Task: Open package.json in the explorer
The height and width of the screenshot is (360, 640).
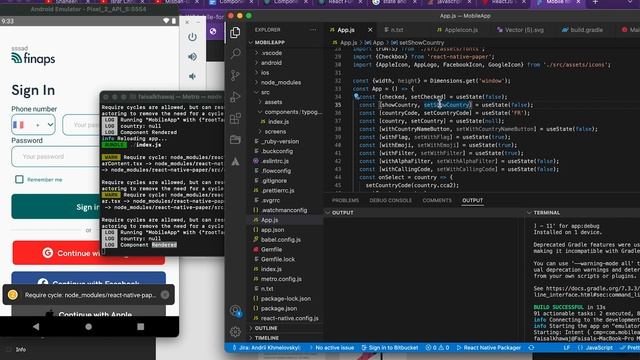Action: tap(279, 308)
